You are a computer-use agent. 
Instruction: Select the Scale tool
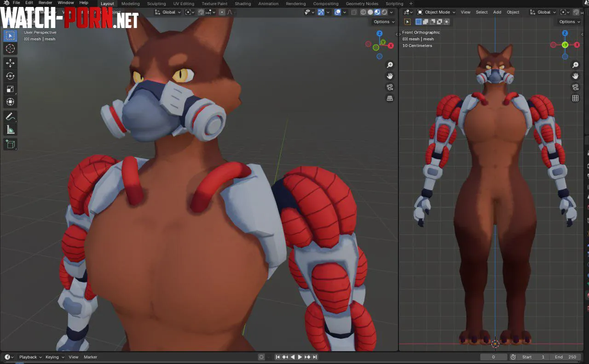tap(10, 89)
